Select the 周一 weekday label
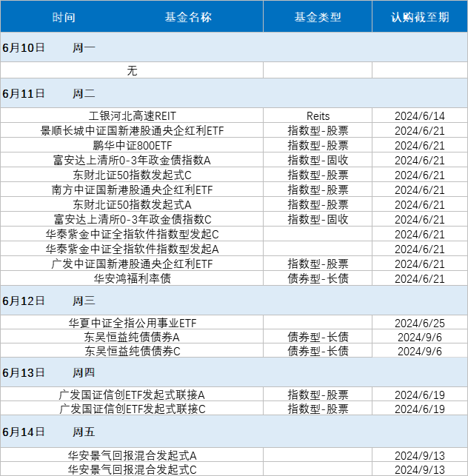Image resolution: width=468 pixels, height=476 pixels. tap(84, 47)
